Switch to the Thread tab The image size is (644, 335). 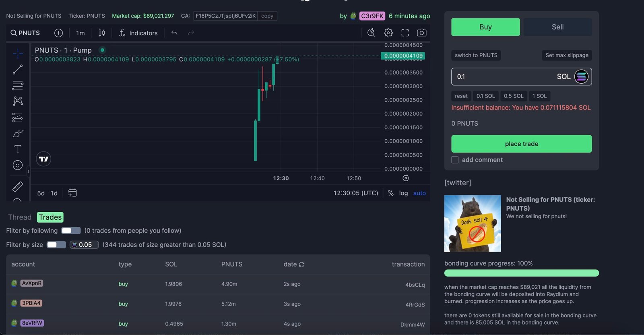[20, 217]
